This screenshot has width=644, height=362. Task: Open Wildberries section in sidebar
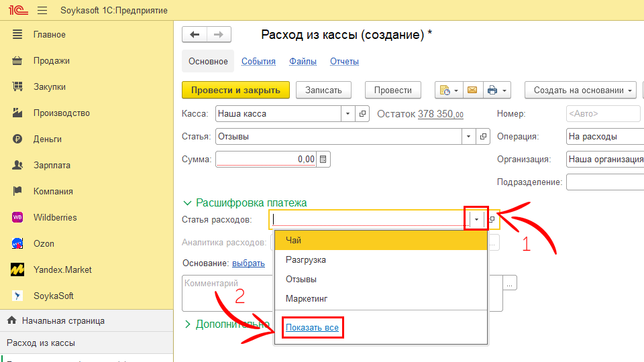(x=55, y=217)
